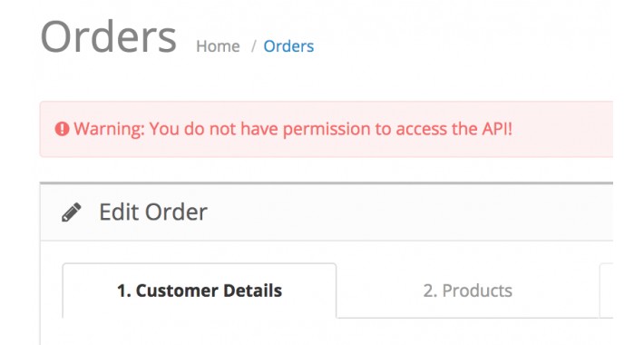Click the large Orders page heading
644x345 pixels.
[x=109, y=37]
